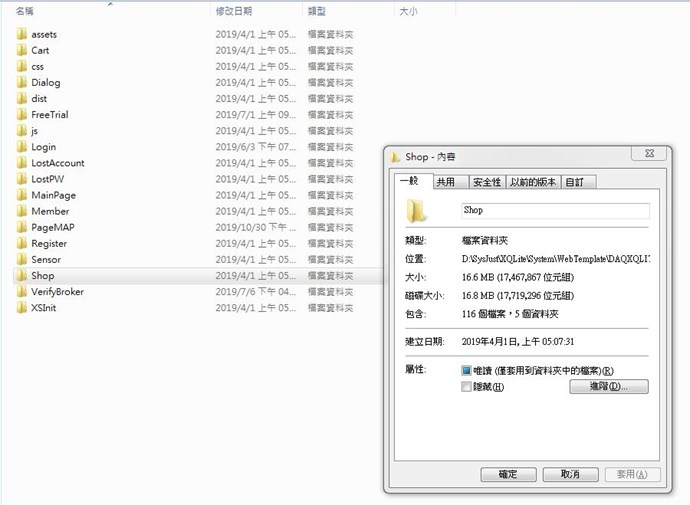Switch to the 共用 tab
The image size is (690, 505).
tap(451, 182)
